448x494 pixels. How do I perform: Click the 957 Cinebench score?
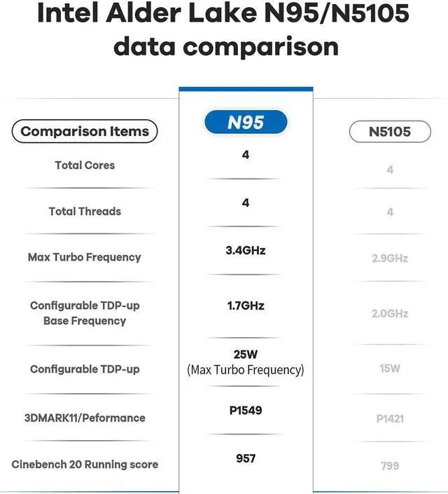click(x=246, y=458)
